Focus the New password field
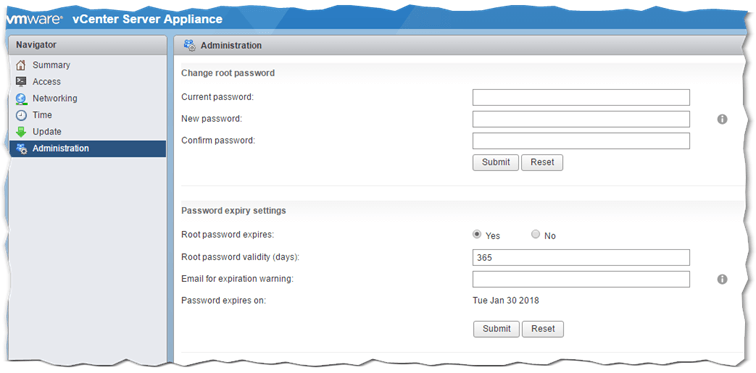 581,119
